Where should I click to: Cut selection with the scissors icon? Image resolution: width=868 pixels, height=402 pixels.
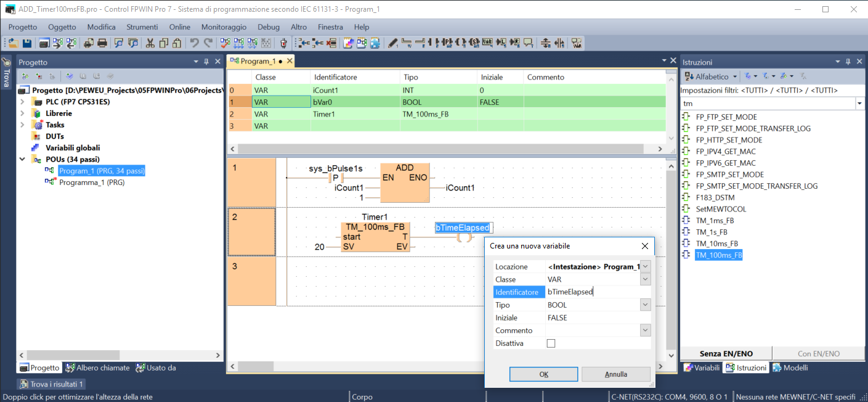point(150,43)
